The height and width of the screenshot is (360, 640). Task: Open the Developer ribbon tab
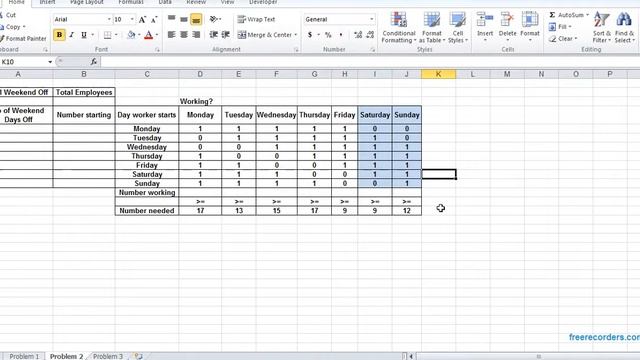tap(263, 2)
